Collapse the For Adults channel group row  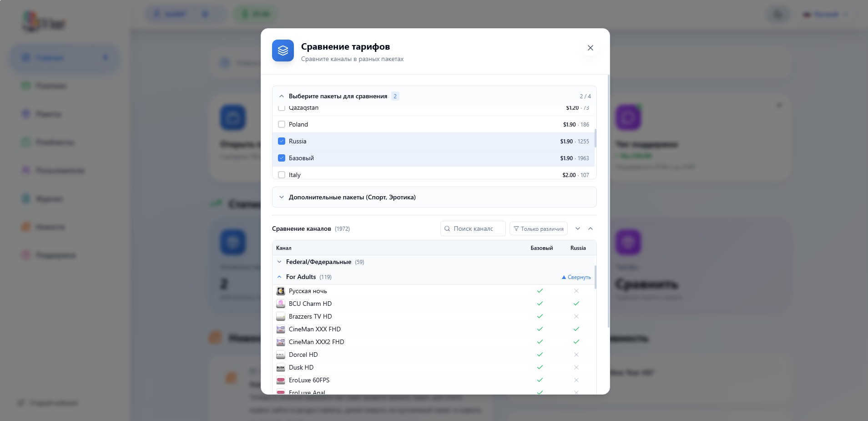tap(279, 277)
